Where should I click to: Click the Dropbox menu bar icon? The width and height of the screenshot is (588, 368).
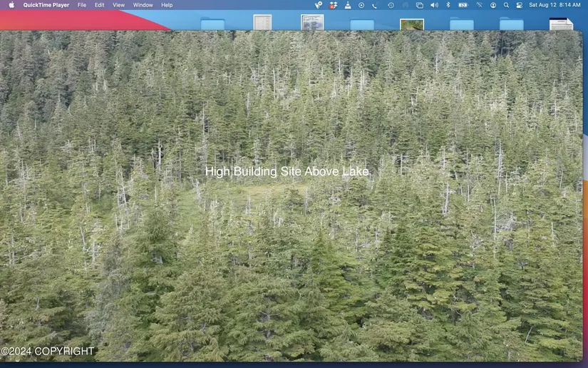[333, 5]
